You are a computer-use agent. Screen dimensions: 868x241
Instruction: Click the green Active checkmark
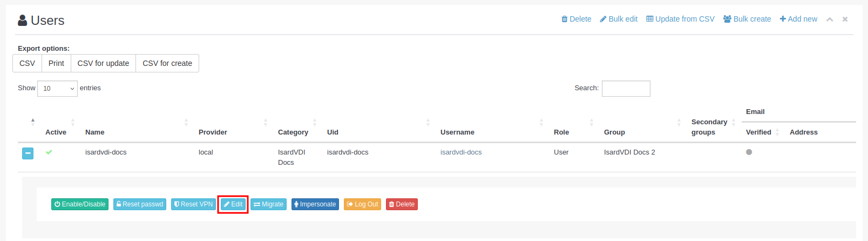click(x=49, y=152)
